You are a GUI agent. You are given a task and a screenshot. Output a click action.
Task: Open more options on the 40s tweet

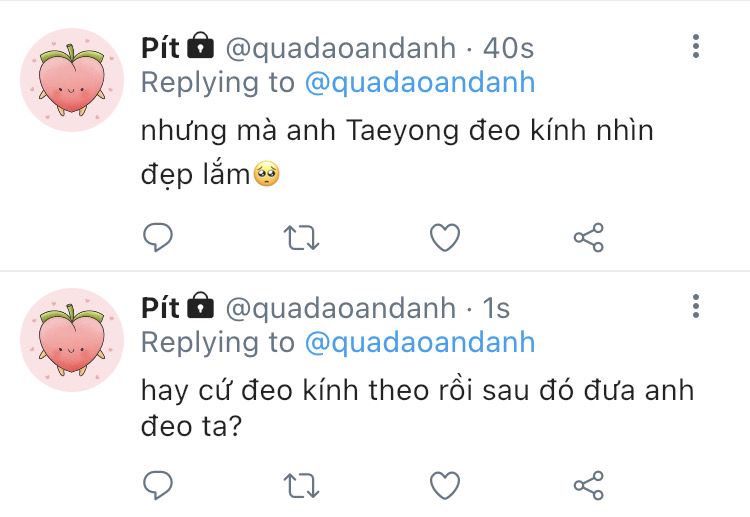[696, 46]
